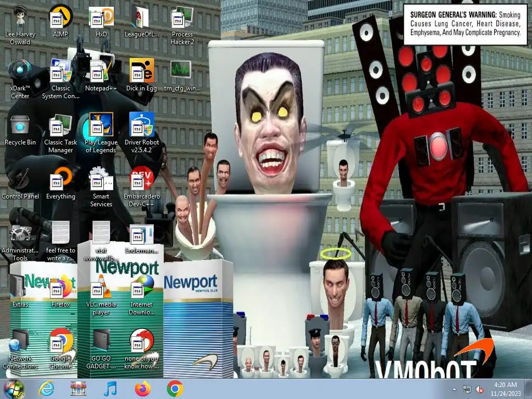Click the network tray icon
Image resolution: width=532 pixels, height=399 pixels.
(x=467, y=390)
